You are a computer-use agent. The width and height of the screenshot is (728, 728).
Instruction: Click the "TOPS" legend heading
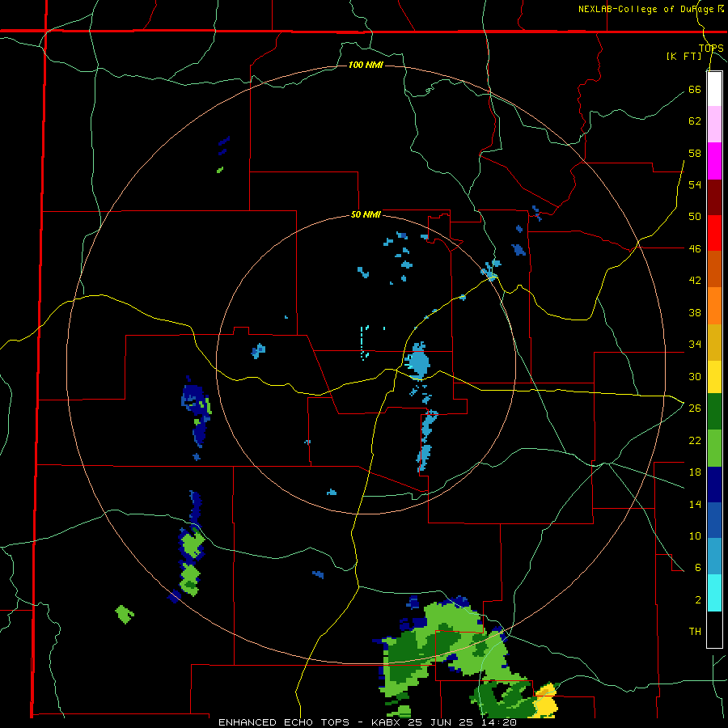[711, 48]
